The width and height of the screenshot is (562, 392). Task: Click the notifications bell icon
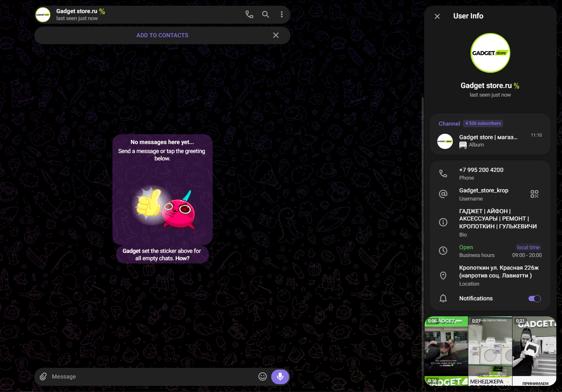coord(443,298)
